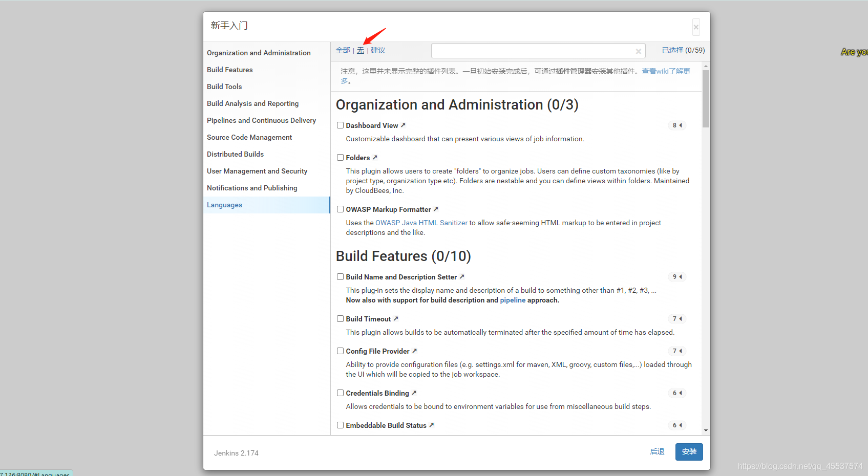Jump to Organization and Administration category
The width and height of the screenshot is (868, 476).
266,53
